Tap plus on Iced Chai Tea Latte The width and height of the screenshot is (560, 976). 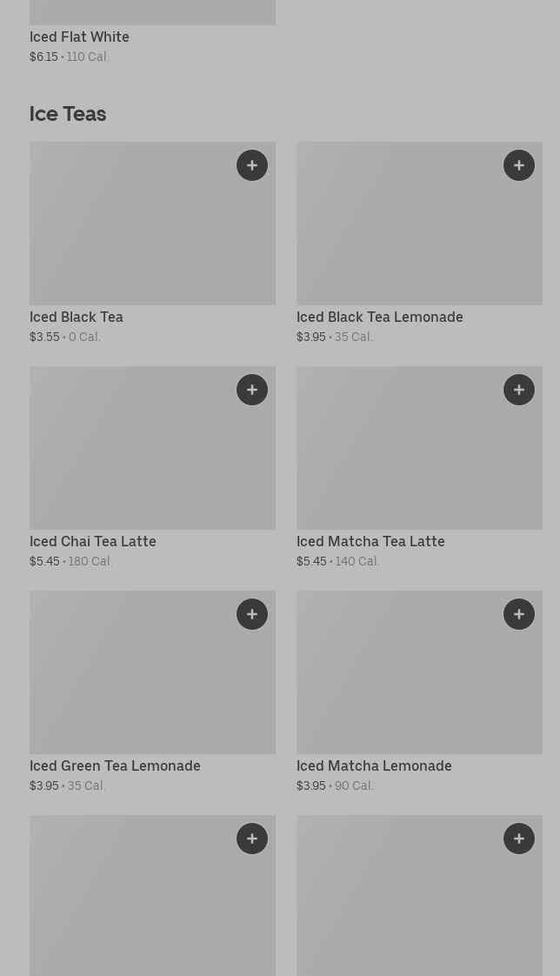coord(252,390)
